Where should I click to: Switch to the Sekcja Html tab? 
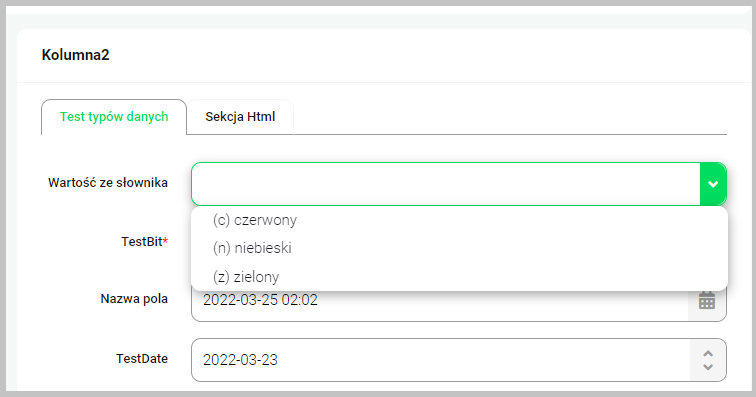click(x=240, y=117)
